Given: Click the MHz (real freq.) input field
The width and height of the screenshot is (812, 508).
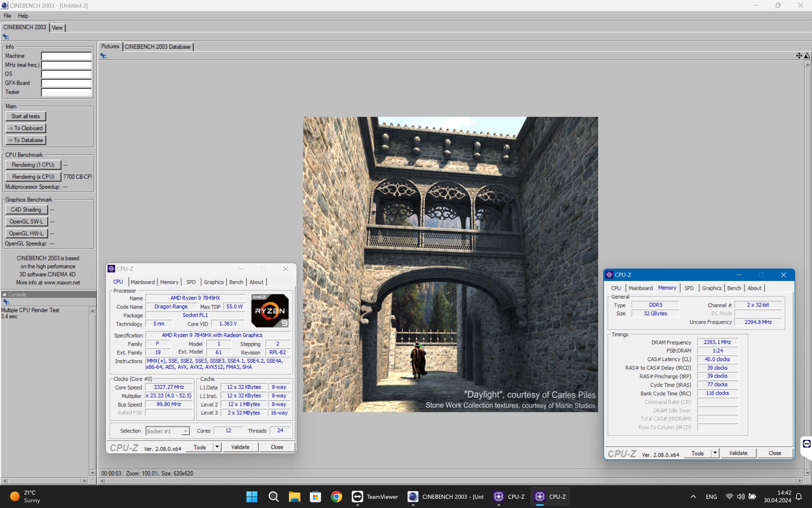Looking at the screenshot, I should [66, 65].
